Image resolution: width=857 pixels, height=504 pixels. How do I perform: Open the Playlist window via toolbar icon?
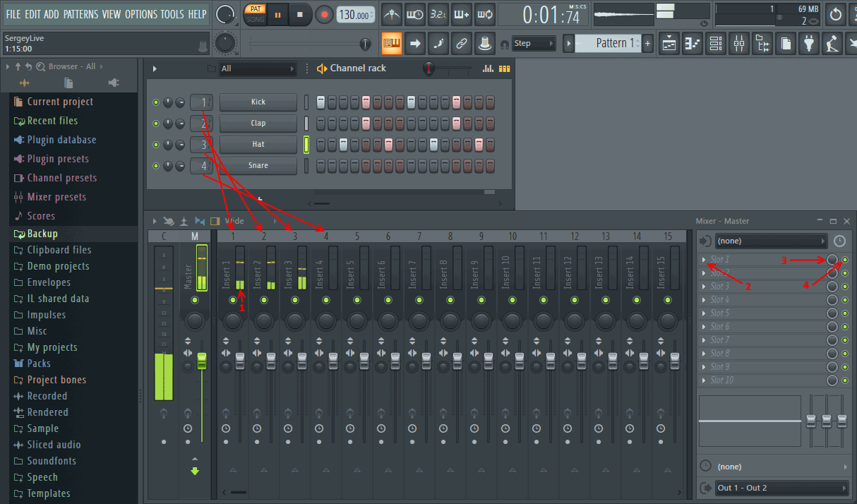(669, 44)
